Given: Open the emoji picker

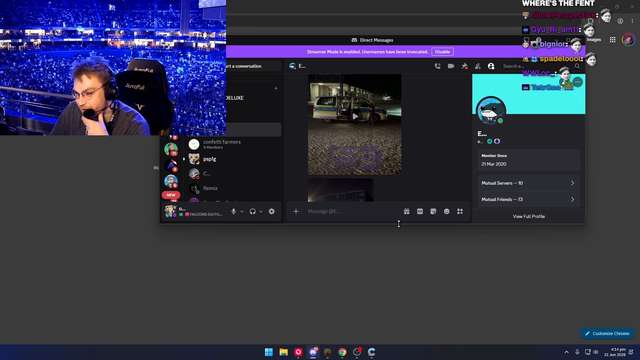Looking at the screenshot, I should point(447,211).
